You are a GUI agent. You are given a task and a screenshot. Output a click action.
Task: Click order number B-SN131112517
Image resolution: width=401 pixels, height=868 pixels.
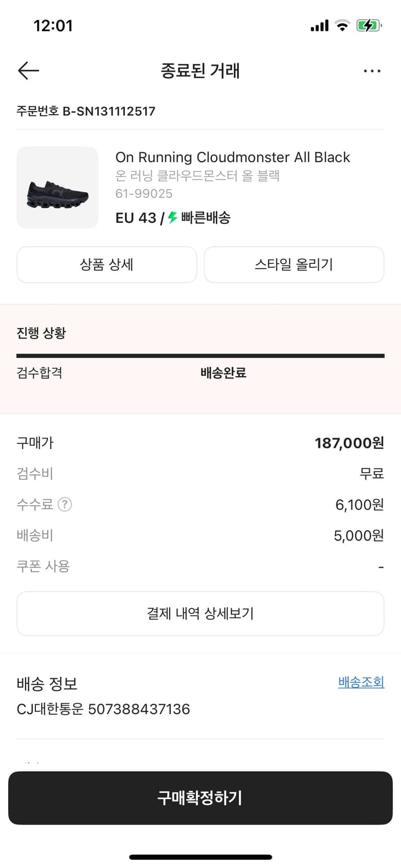[x=85, y=111]
